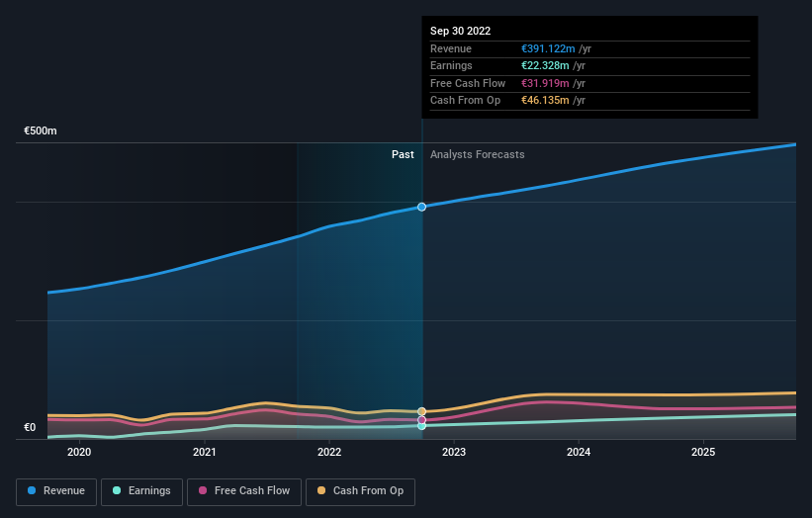Click the 'Past' label on chart
This screenshot has width=812, height=518.
point(403,155)
